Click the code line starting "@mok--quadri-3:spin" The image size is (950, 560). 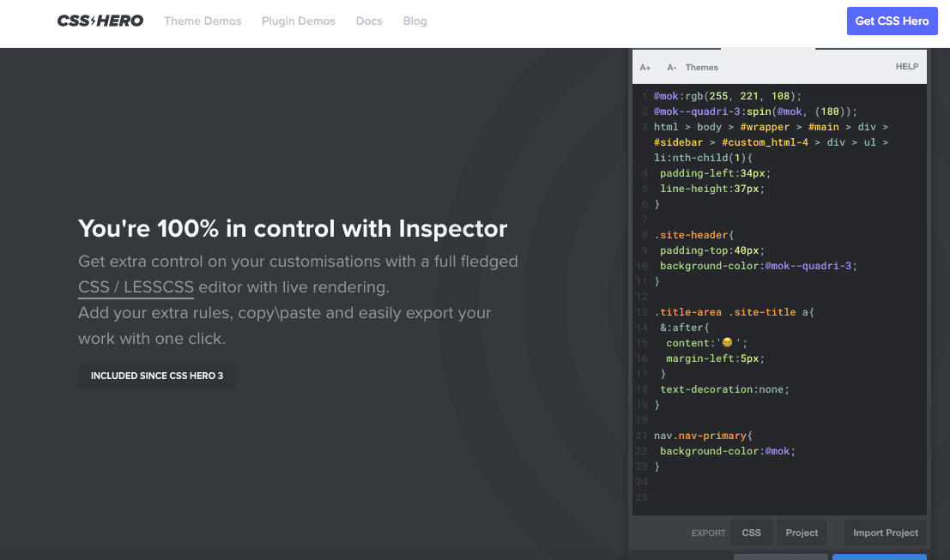point(755,111)
